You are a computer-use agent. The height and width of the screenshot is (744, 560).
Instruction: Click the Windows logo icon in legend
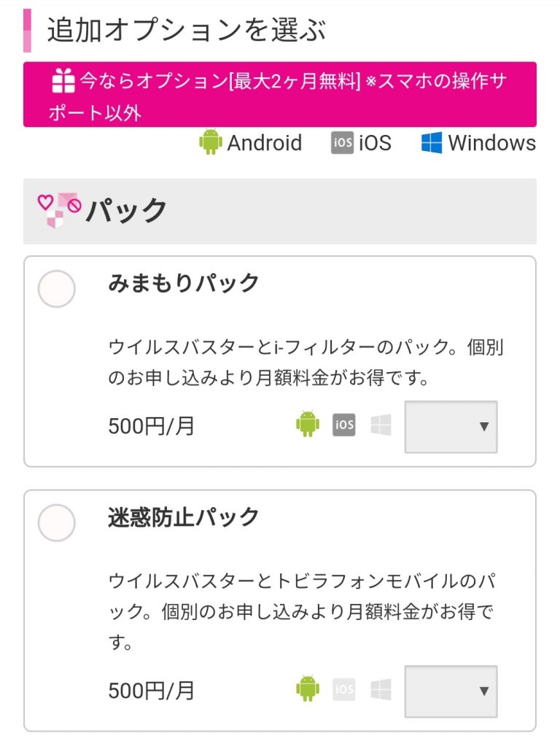(432, 142)
